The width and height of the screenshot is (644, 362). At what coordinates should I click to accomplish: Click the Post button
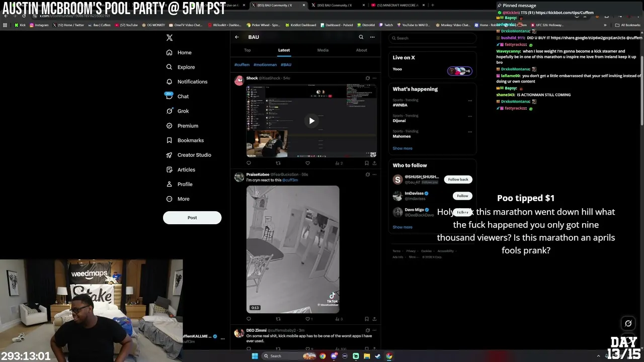point(192,218)
